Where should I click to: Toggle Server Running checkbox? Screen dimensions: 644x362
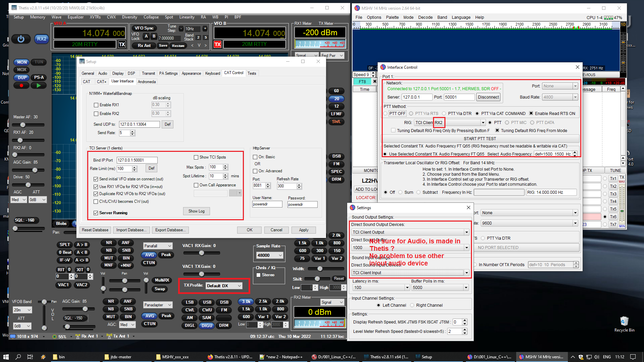96,213
